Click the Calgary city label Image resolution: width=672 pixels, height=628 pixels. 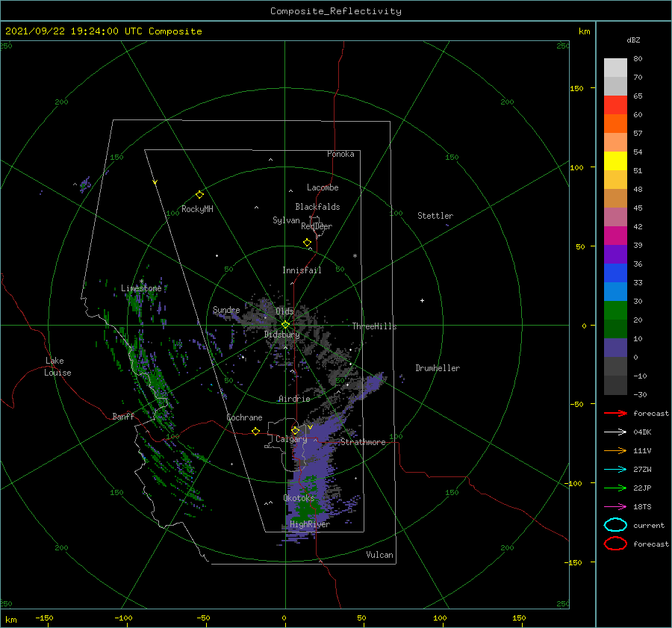point(291,439)
